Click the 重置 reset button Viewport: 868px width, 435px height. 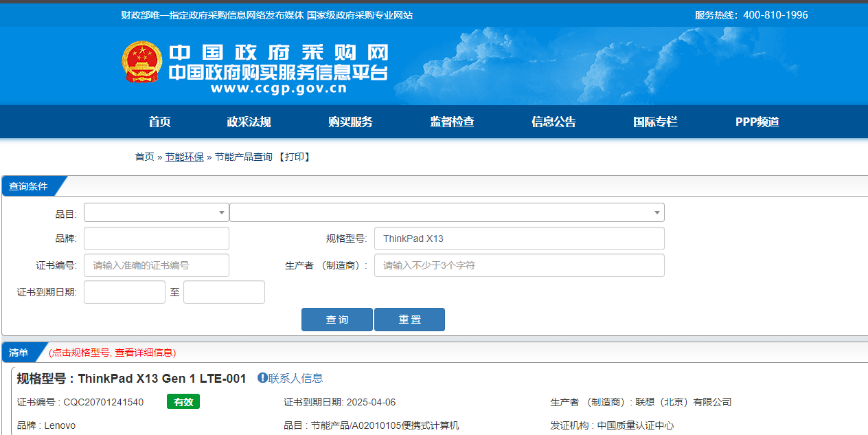pyautogui.click(x=410, y=320)
